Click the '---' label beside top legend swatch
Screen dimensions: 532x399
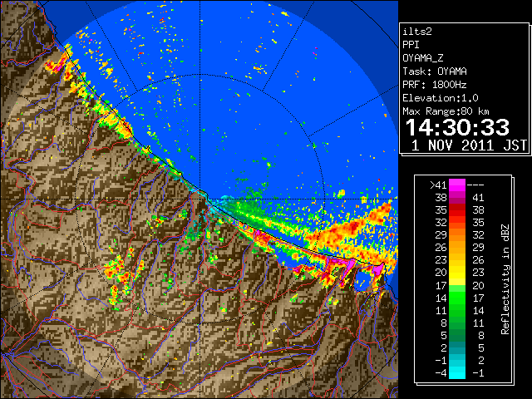pyautogui.click(x=475, y=185)
